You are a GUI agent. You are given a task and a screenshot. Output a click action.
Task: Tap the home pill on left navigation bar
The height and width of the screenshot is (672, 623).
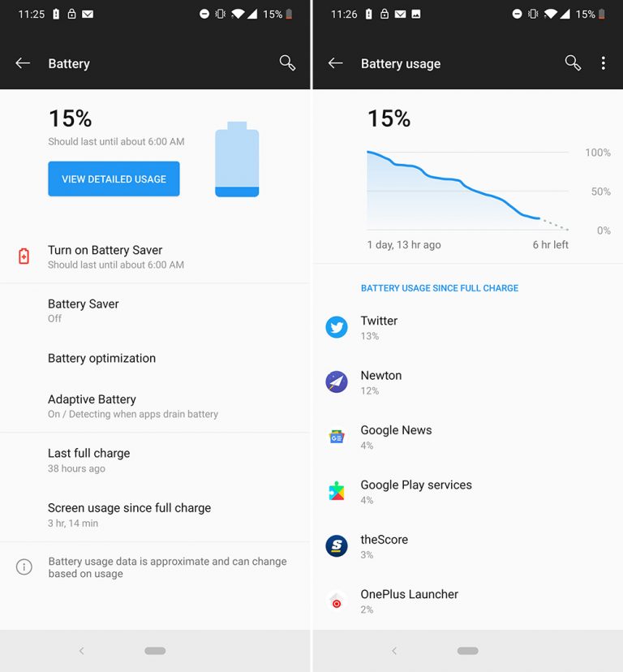pos(155,651)
